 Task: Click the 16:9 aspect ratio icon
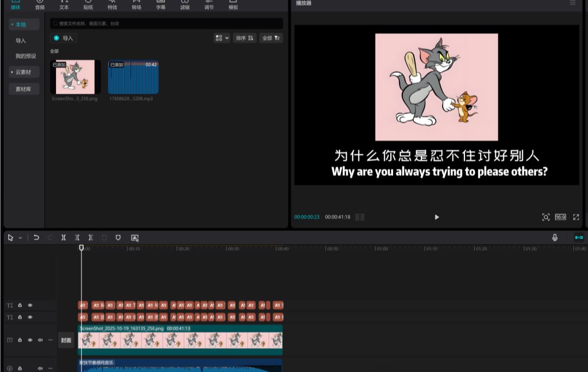coord(560,217)
